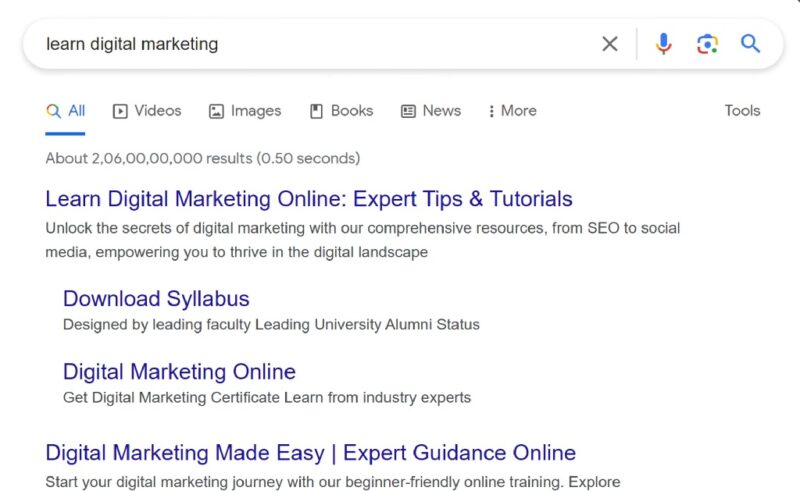Click the Books tab book icon
The image size is (800, 491).
(316, 111)
